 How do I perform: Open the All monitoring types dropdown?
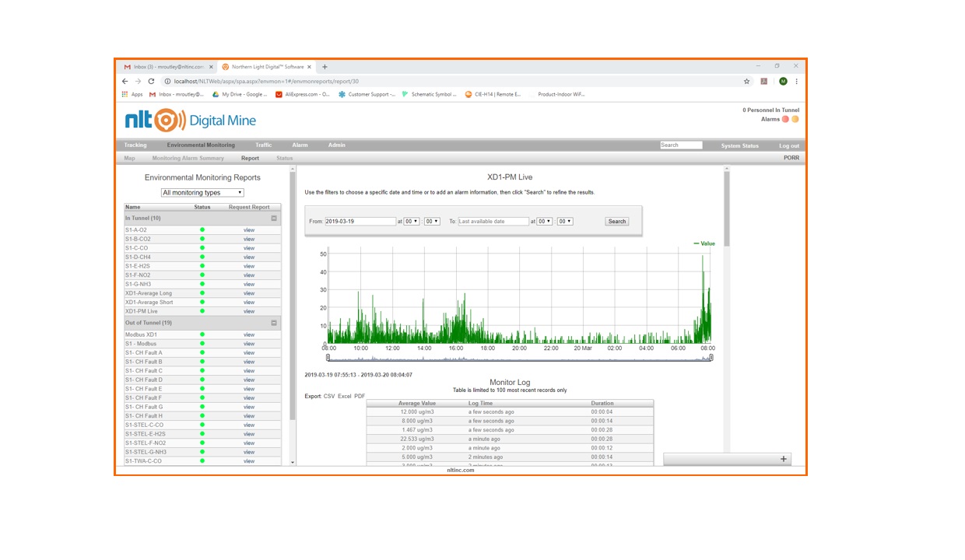tap(202, 193)
